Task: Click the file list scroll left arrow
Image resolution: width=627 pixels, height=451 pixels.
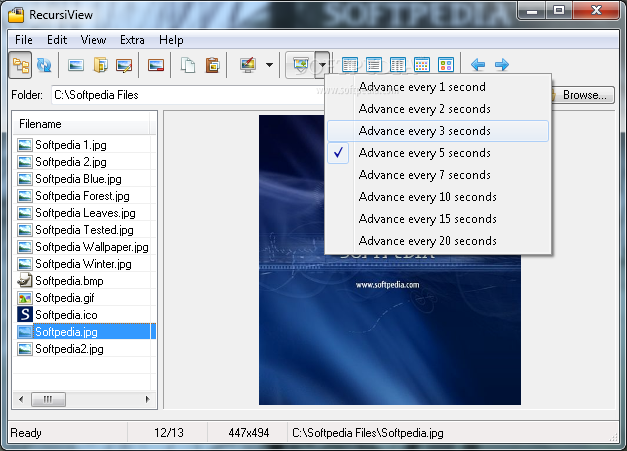Action: pyautogui.click(x=21, y=399)
